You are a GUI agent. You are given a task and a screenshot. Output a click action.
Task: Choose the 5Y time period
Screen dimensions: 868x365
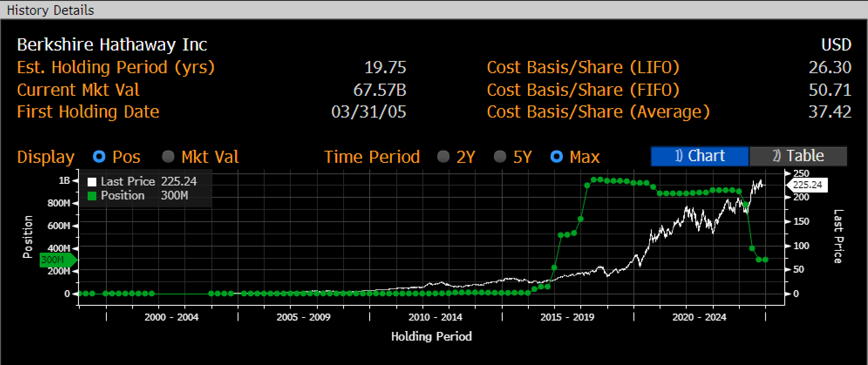(500, 156)
